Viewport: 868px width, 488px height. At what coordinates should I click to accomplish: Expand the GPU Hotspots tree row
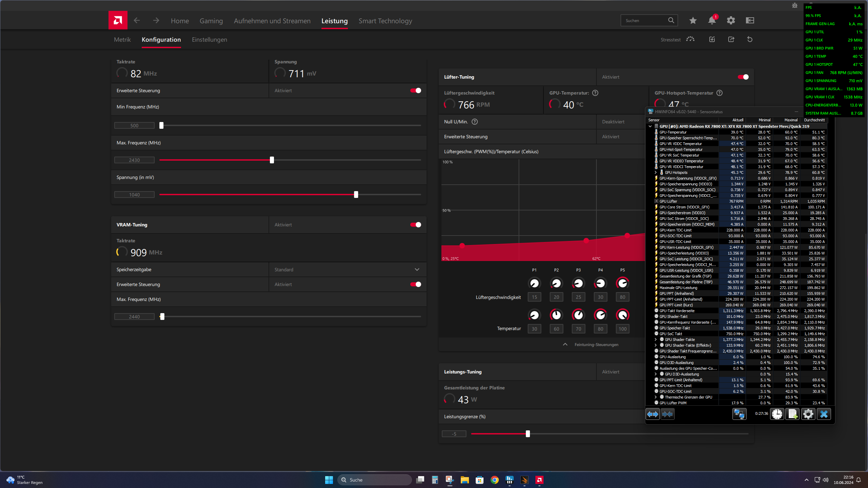click(x=655, y=172)
